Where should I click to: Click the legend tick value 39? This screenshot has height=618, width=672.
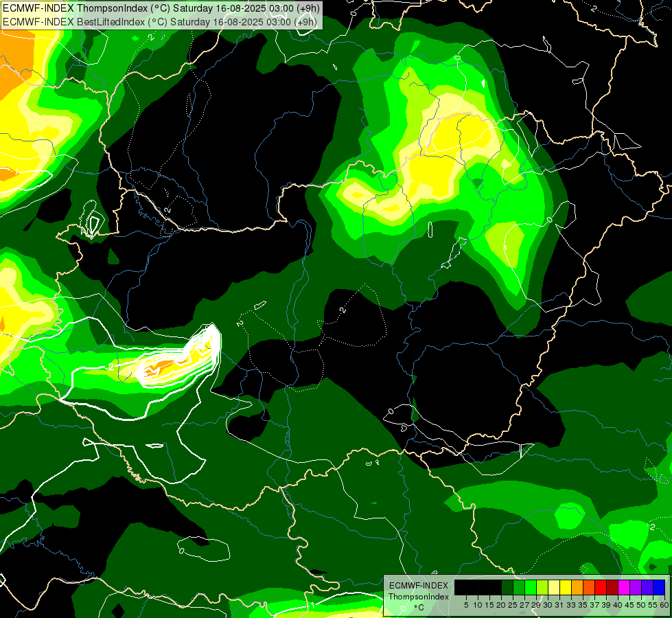coord(606,605)
